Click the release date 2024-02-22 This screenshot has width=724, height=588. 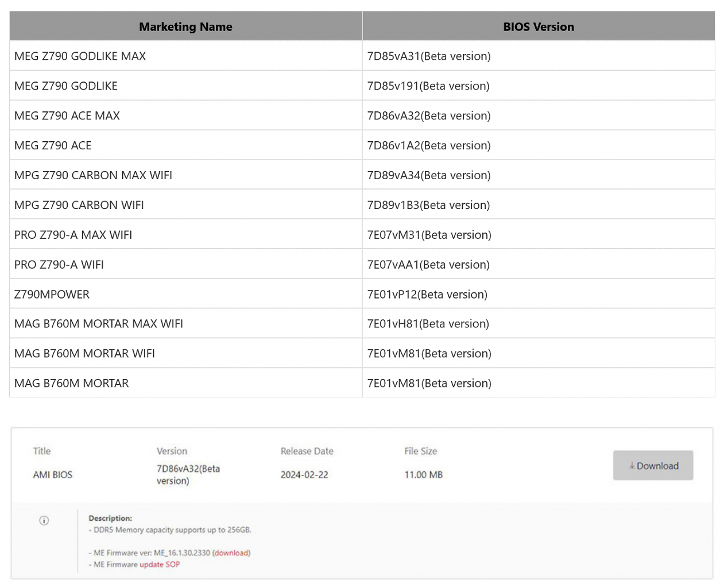click(304, 475)
